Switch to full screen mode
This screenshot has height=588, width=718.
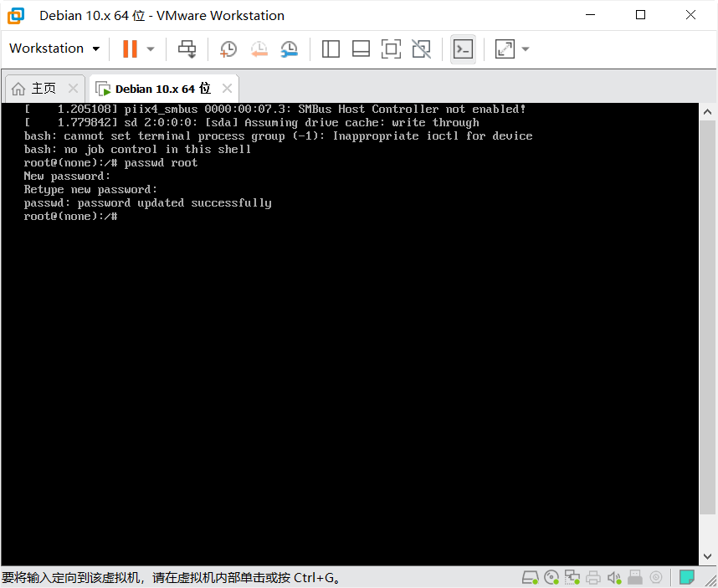pos(391,49)
